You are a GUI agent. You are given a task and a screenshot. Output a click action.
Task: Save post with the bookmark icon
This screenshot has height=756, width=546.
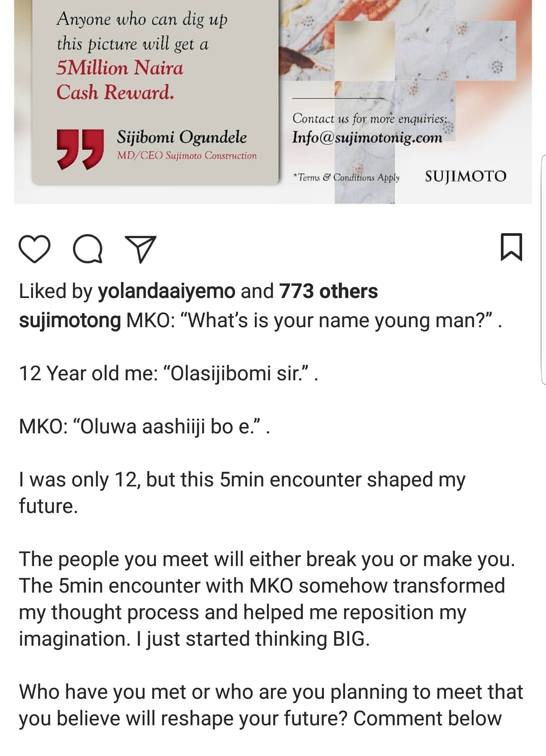pos(511,247)
